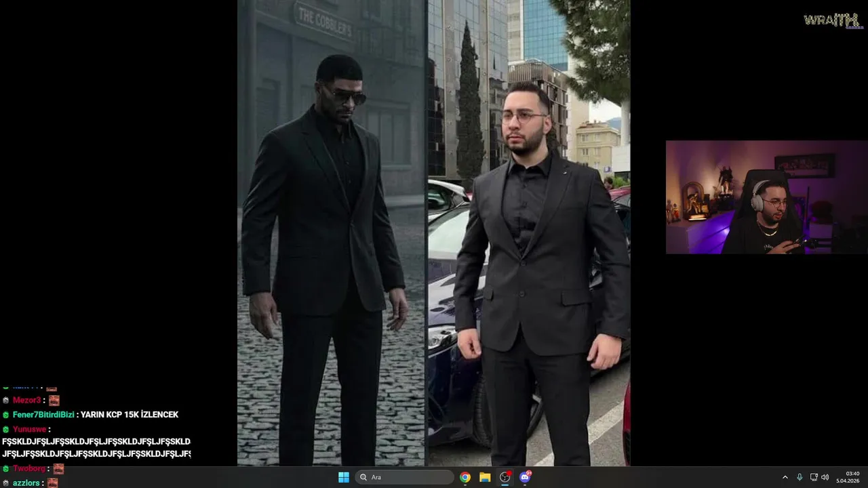Click the badge beside azzlors
The height and width of the screenshot is (488, 868).
click(x=6, y=483)
